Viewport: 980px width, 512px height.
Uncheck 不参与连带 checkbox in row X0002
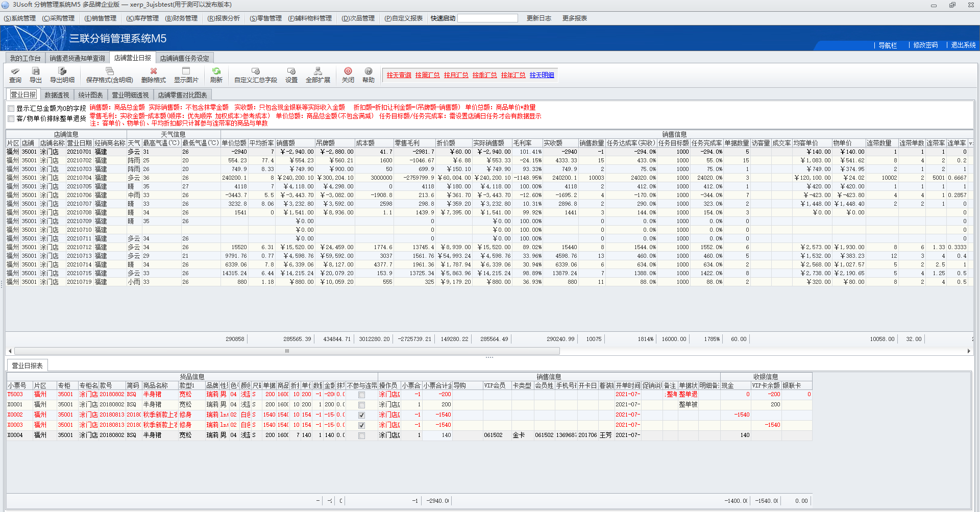click(x=362, y=415)
